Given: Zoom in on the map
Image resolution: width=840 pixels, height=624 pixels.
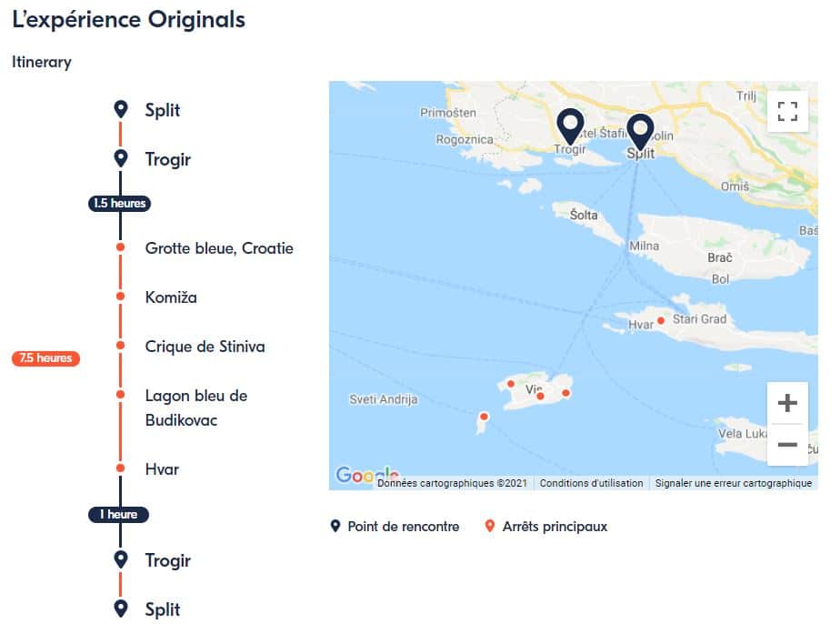Looking at the screenshot, I should pyautogui.click(x=787, y=403).
